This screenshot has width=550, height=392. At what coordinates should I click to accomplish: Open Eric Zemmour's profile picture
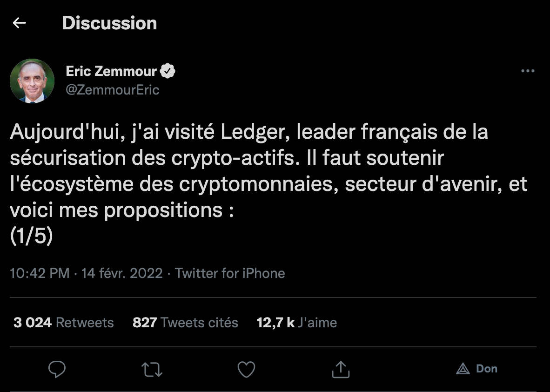coord(32,81)
